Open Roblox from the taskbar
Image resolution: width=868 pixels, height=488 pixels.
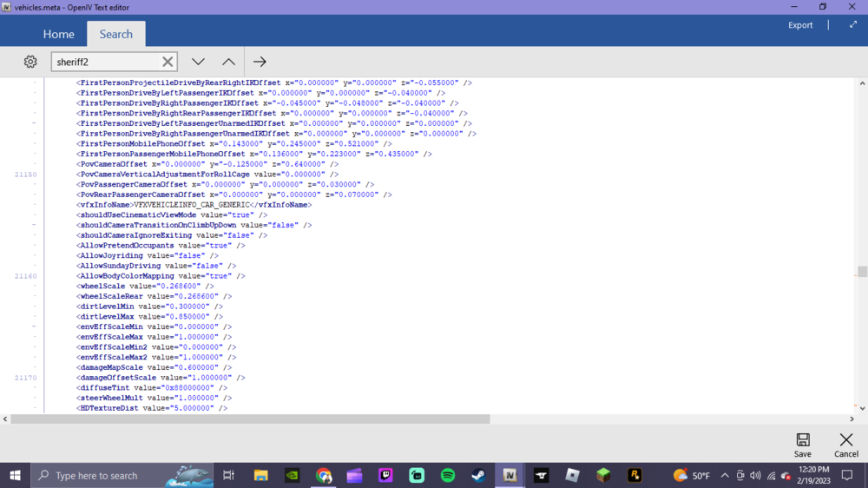[x=572, y=475]
